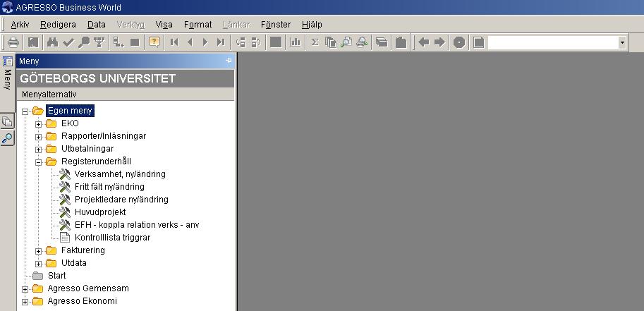This screenshot has height=311, width=644.
Task: Click the magnifier Search icon beside the checkmark
Action: click(x=83, y=42)
